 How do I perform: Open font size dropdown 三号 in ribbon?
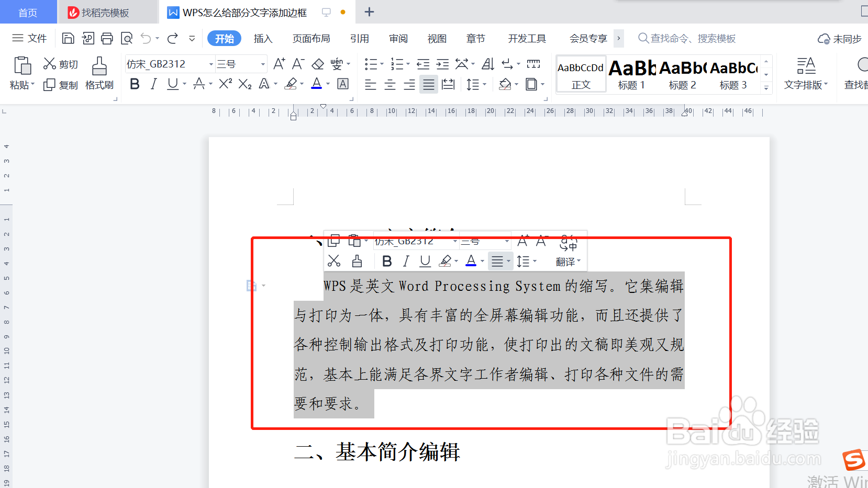263,64
